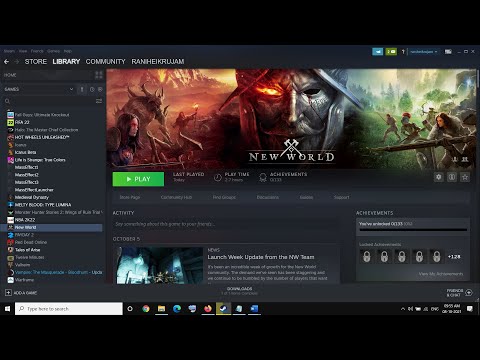Select FIFA 22 in game list

click(x=22, y=122)
